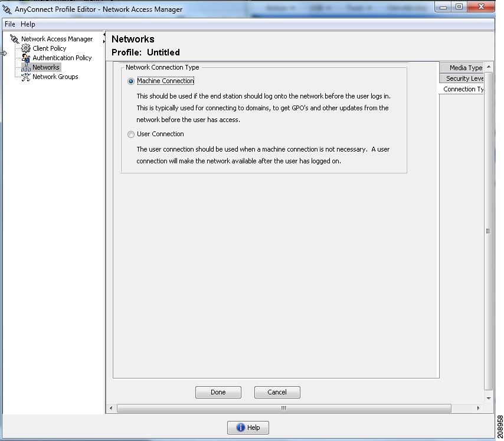Image resolution: width=504 pixels, height=441 pixels.
Task: Click the Cancel button
Action: (x=277, y=392)
